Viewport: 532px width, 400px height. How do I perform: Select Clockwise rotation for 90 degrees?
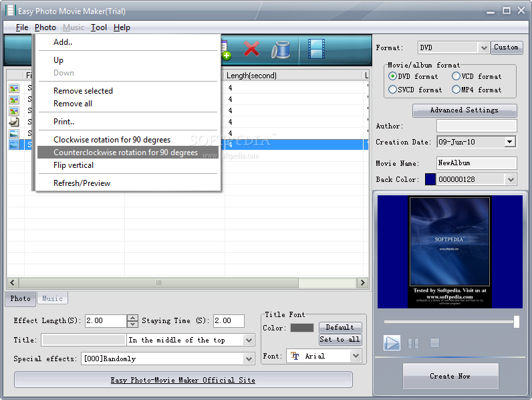point(128,140)
